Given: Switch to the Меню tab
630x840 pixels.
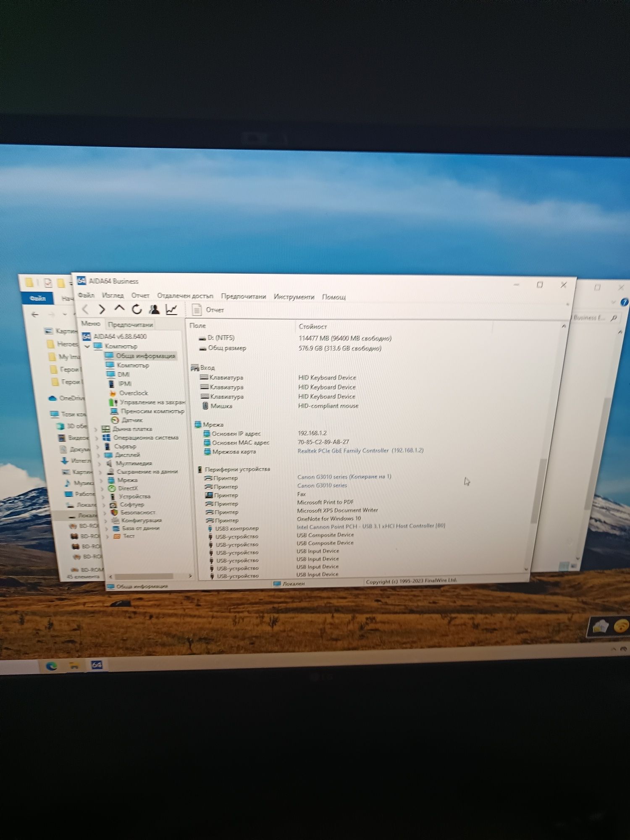Looking at the screenshot, I should [91, 323].
